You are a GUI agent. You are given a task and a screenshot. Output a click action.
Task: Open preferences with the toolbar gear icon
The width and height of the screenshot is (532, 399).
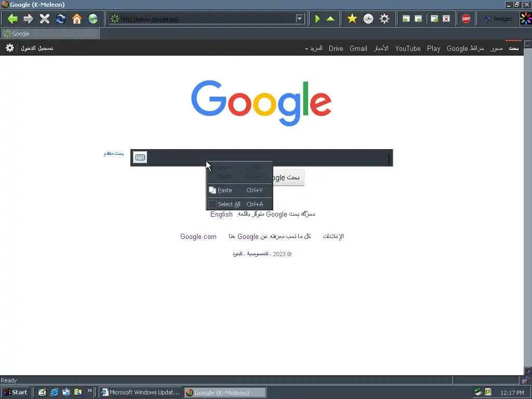coord(384,19)
